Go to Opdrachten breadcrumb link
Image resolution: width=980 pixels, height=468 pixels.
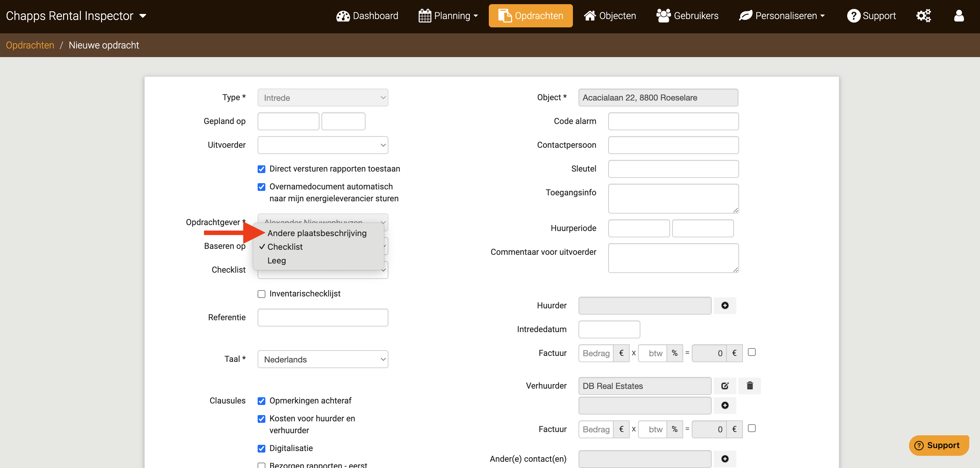point(30,45)
